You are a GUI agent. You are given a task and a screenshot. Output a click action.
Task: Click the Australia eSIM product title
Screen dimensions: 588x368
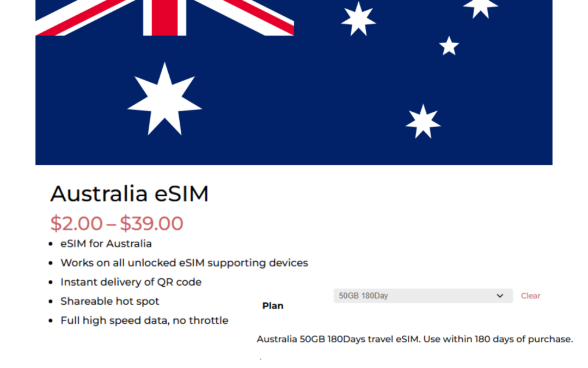(x=130, y=194)
